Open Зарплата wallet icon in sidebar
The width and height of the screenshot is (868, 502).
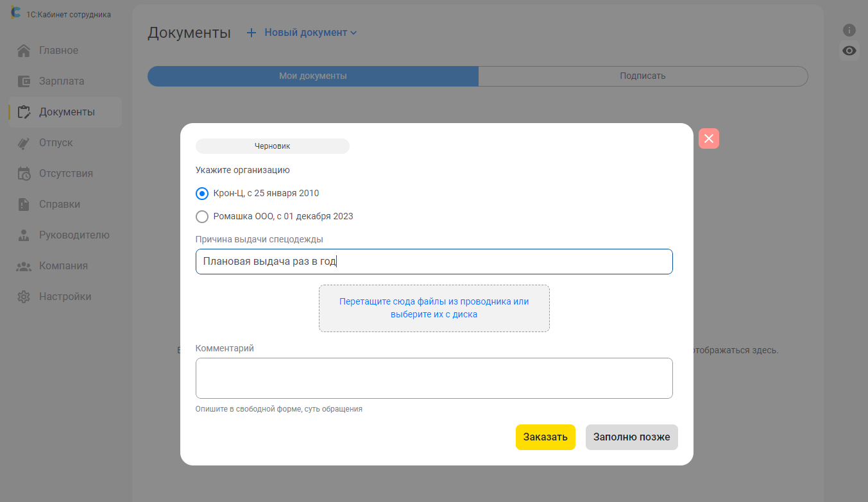[x=24, y=81]
